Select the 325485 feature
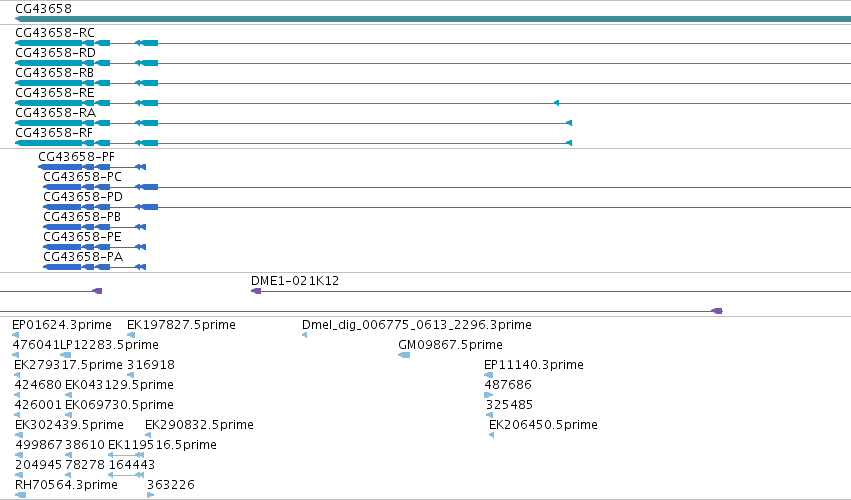This screenshot has width=851, height=500. tap(510, 405)
